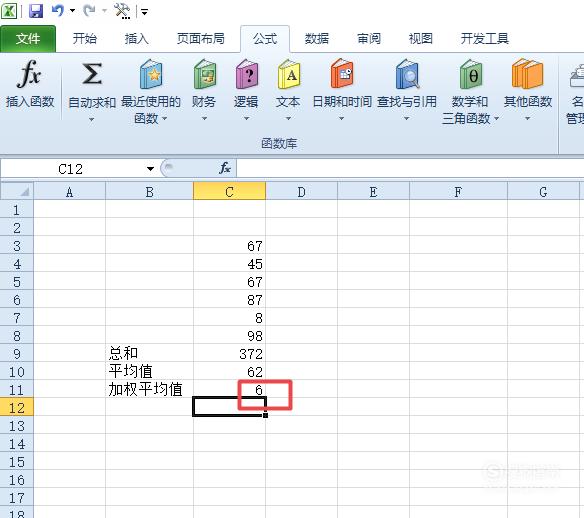
Task: Open the 视图 (View) tab
Action: [420, 38]
